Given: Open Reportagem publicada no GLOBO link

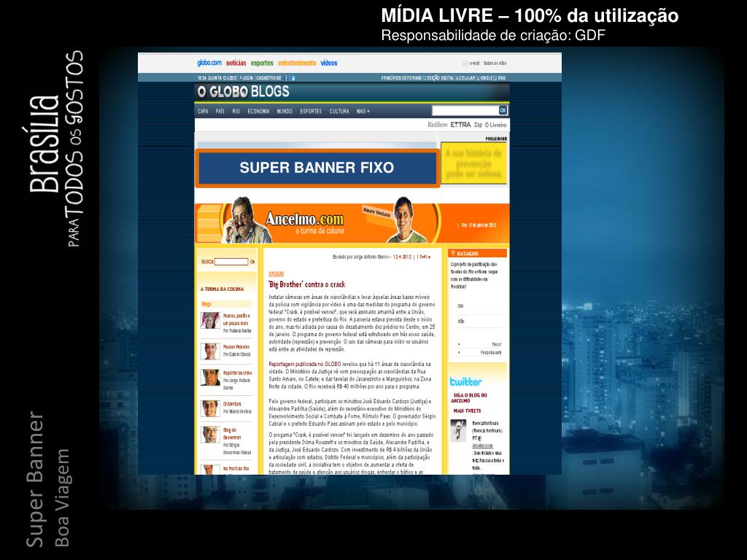Looking at the screenshot, I should (305, 364).
